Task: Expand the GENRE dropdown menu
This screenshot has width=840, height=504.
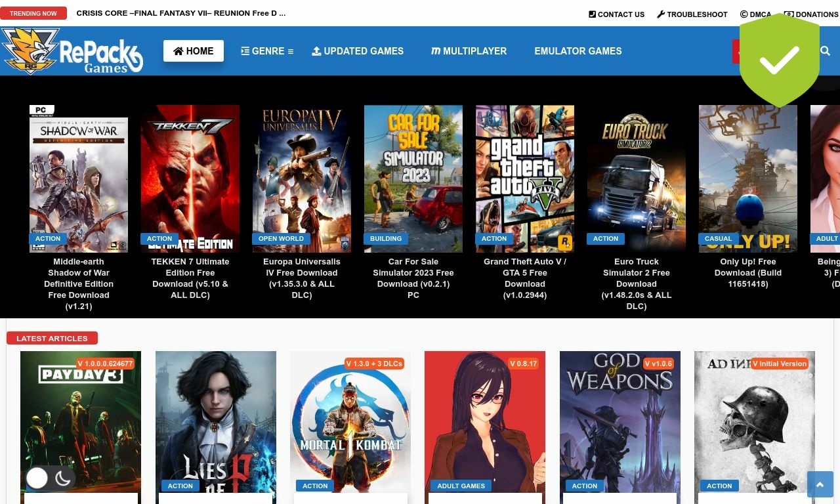Action: point(267,51)
